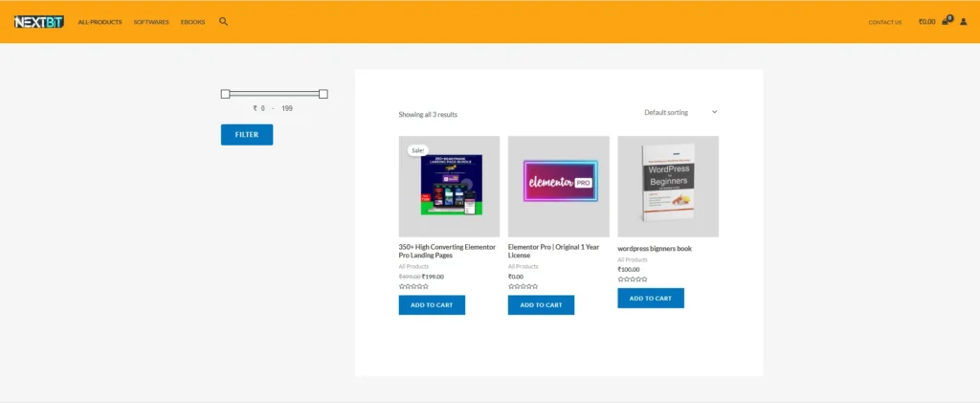Screen dimensions: 980x403
Task: Open Elementor Pro product thumbnail
Action: pos(559,187)
